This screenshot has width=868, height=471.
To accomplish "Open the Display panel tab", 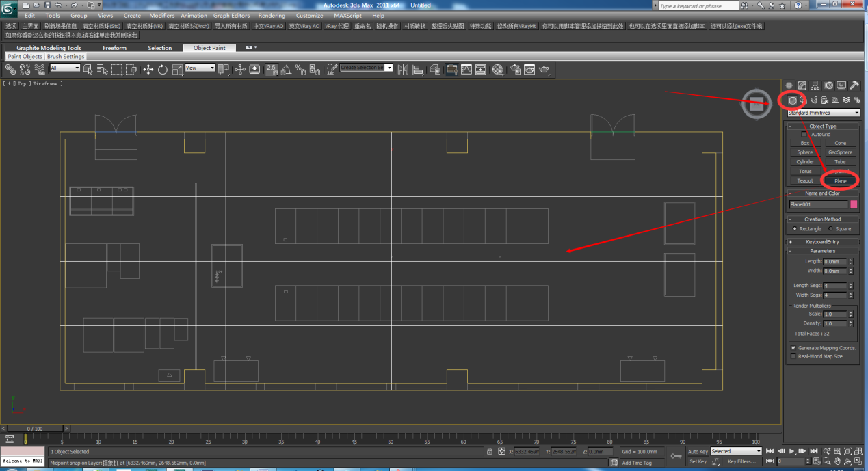I will click(841, 85).
